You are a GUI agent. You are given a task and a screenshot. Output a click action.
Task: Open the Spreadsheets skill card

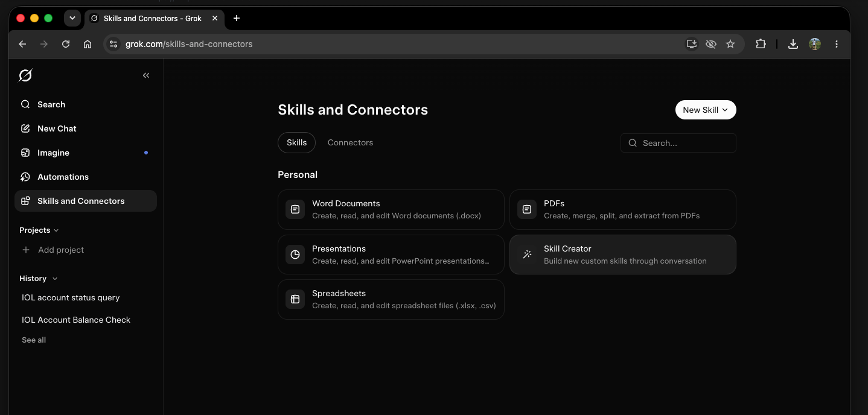point(391,299)
